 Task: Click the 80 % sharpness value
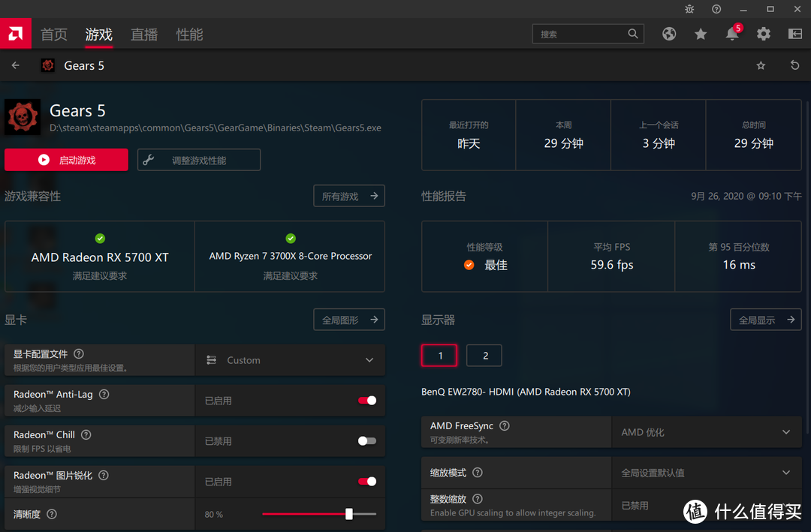(213, 515)
